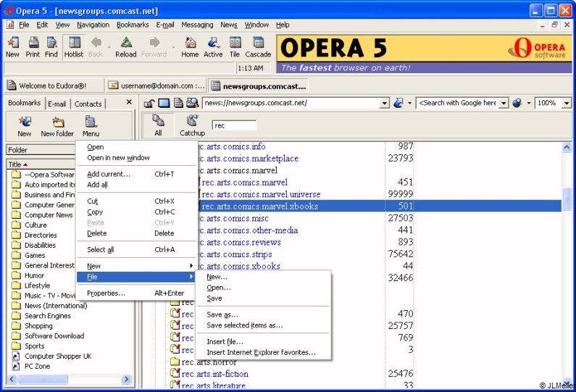This screenshot has height=392, width=576.
Task: Open the Google search dropdown arrow
Action: click(504, 103)
